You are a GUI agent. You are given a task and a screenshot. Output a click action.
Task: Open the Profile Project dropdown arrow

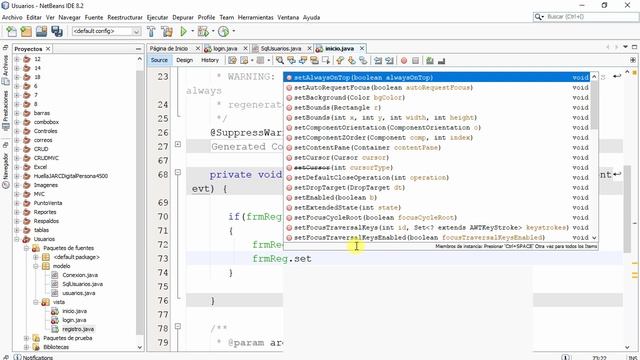233,31
